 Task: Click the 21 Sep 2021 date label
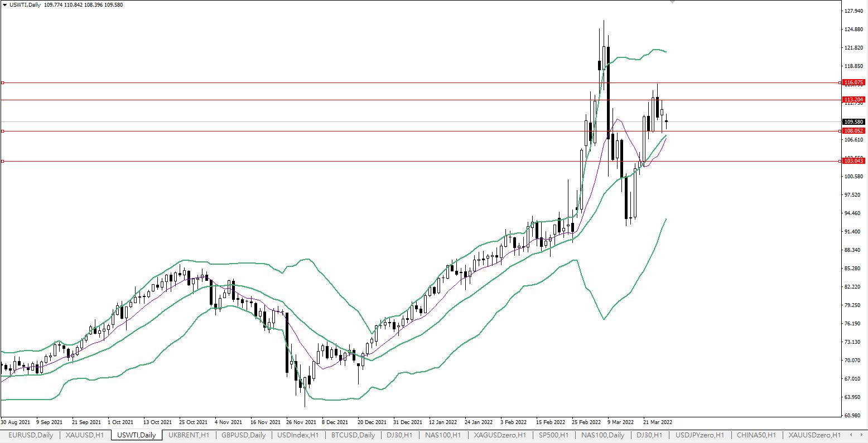87,422
